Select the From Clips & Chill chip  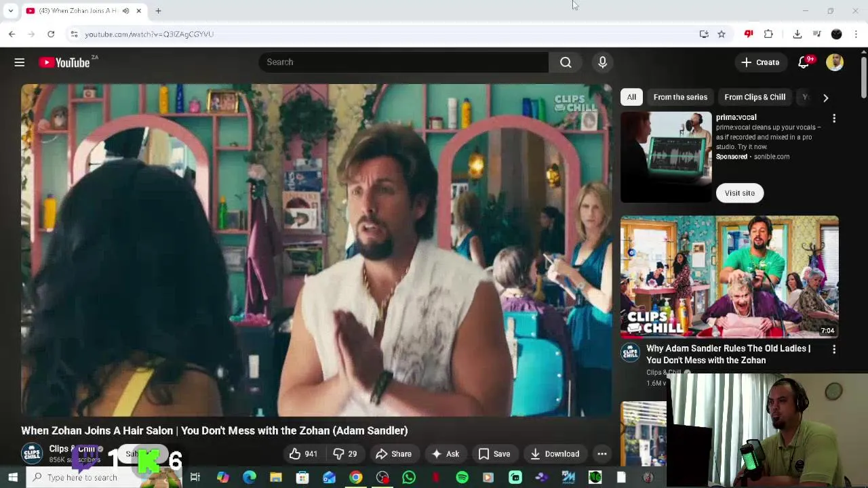755,97
